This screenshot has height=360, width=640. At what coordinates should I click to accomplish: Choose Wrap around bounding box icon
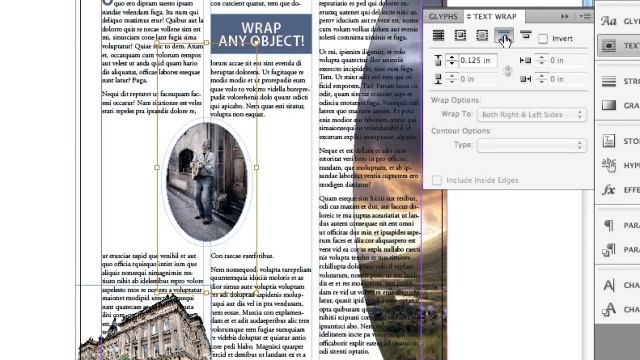460,36
